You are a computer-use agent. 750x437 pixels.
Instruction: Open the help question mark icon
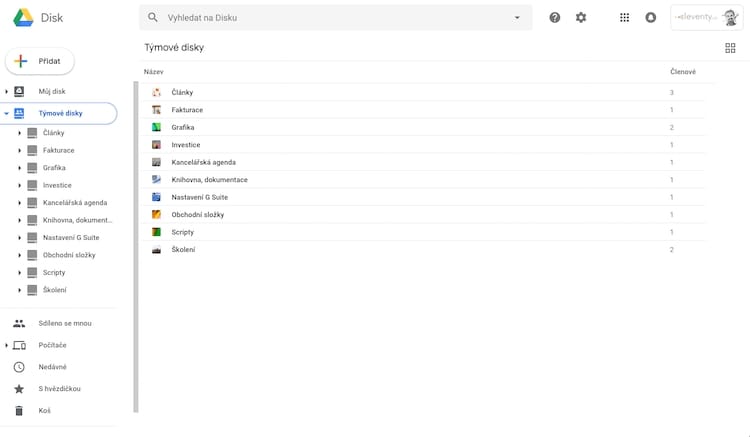click(x=555, y=17)
